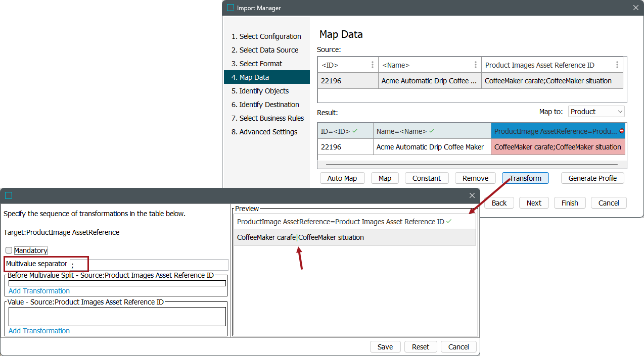The image size is (644, 356).
Task: Enable the Mandatory checkbox
Action: pyautogui.click(x=9, y=250)
